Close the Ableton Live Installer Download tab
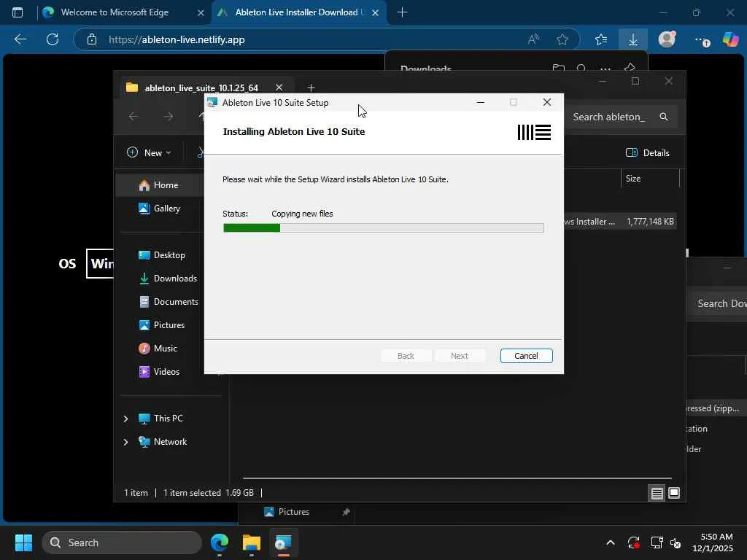This screenshot has height=560, width=747. [x=375, y=13]
